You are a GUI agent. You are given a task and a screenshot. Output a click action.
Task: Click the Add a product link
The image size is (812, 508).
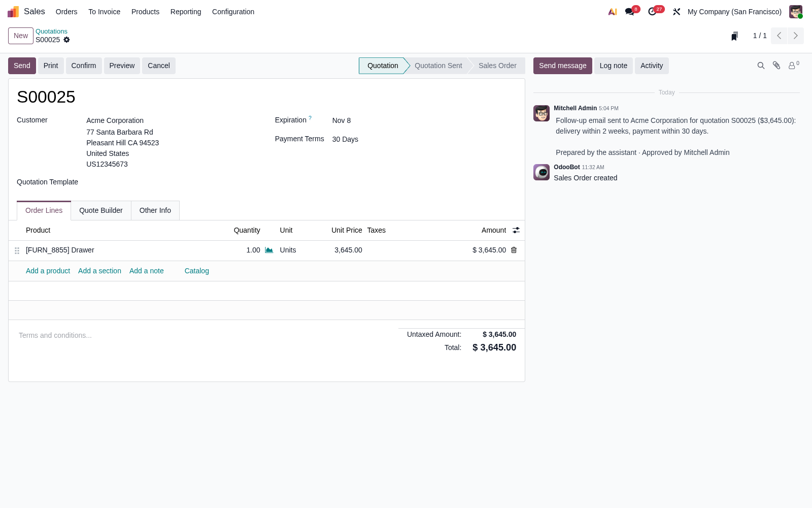(x=48, y=271)
